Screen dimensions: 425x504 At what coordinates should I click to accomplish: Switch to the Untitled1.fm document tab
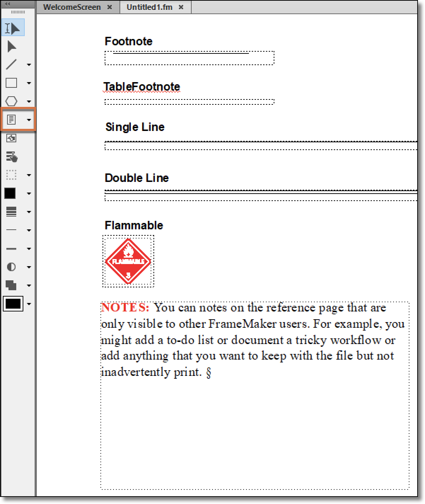[149, 7]
